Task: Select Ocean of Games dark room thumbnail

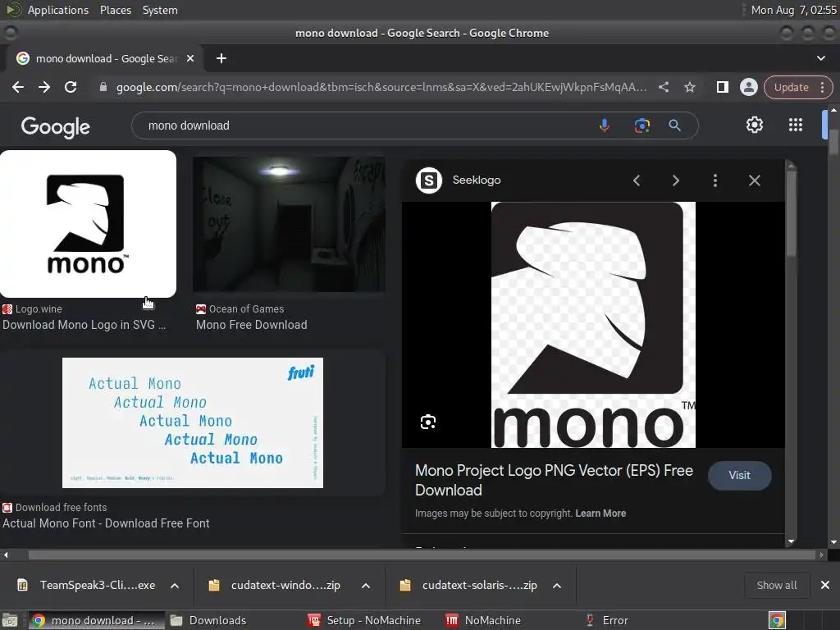Action: coord(289,224)
